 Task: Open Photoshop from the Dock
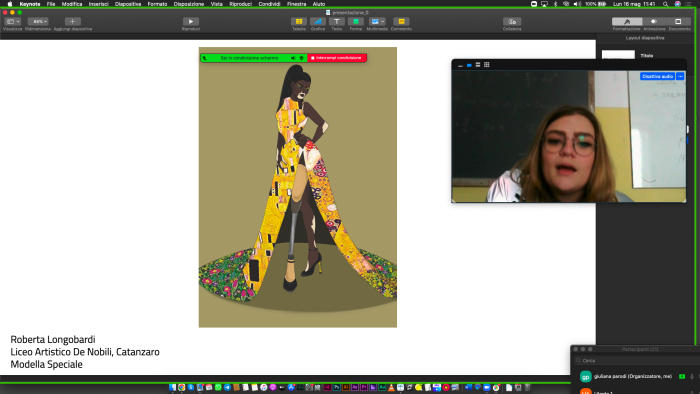pos(337,387)
